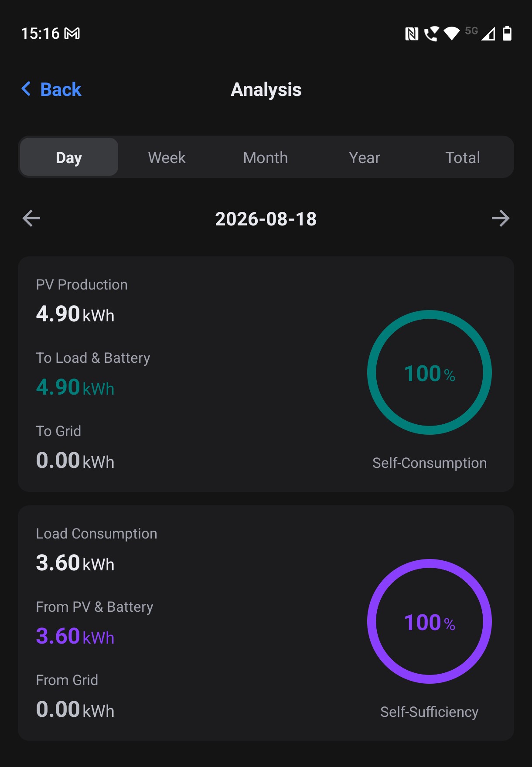The height and width of the screenshot is (767, 532).
Task: Tap the purple Self-Sufficiency progress ring
Action: click(x=430, y=621)
